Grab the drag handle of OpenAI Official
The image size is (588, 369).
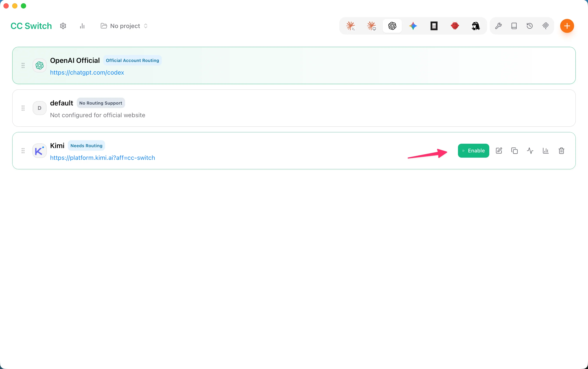[23, 65]
